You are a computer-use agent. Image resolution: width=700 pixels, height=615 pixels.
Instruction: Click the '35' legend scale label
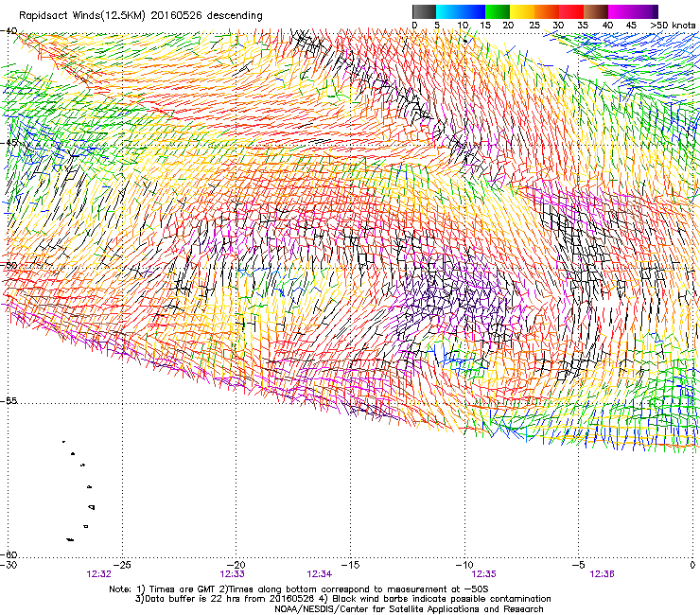click(x=582, y=26)
